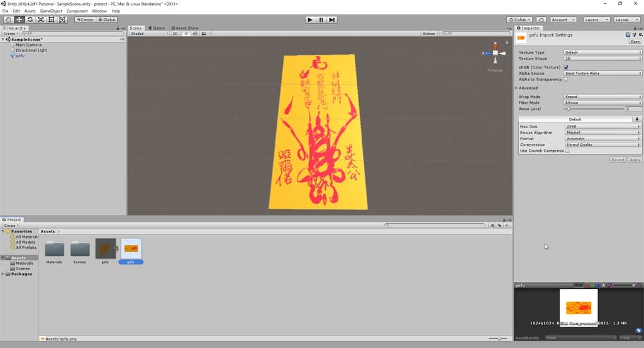Open Texture Type dropdown
Viewport: 644px width, 348px height.
point(602,53)
